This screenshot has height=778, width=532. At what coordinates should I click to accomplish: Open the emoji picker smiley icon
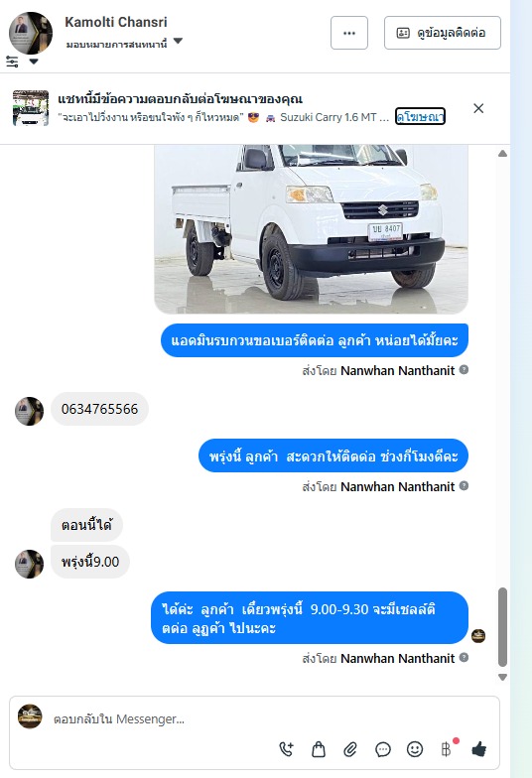point(415,748)
